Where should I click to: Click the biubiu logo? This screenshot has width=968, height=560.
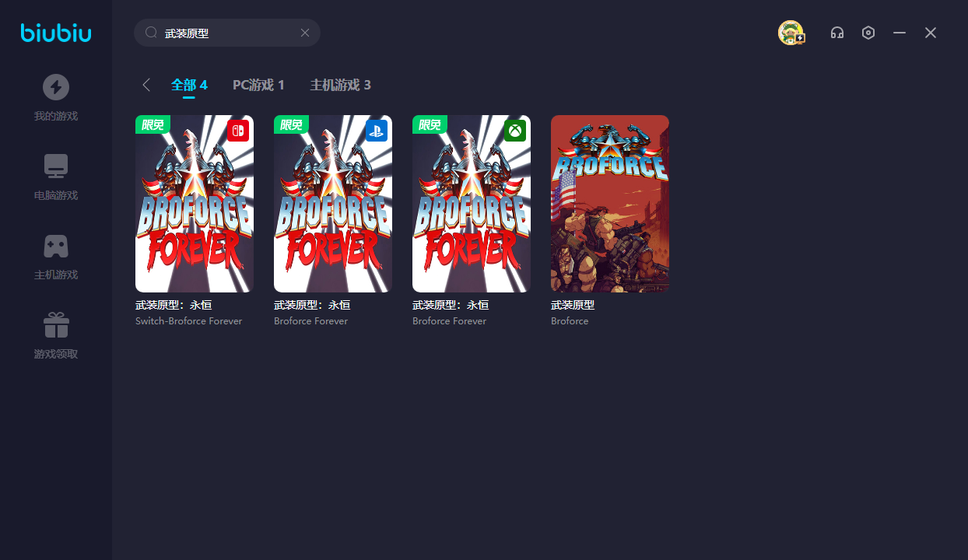pos(55,33)
